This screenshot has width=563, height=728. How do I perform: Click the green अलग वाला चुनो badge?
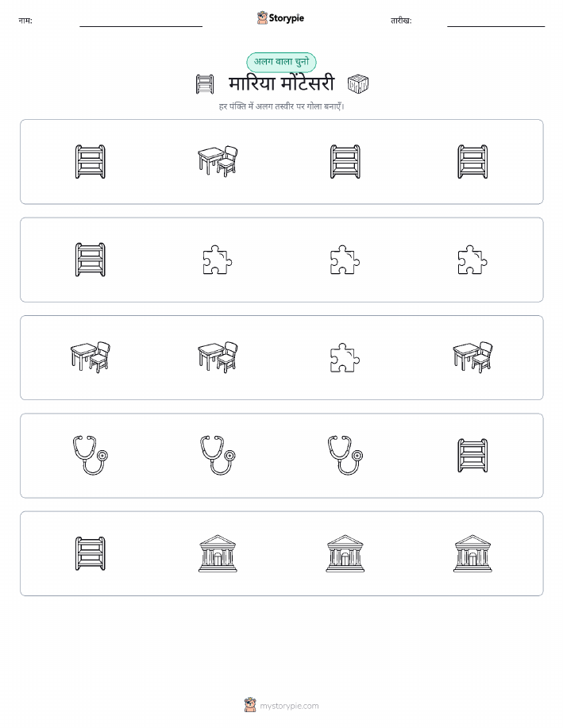pos(281,62)
